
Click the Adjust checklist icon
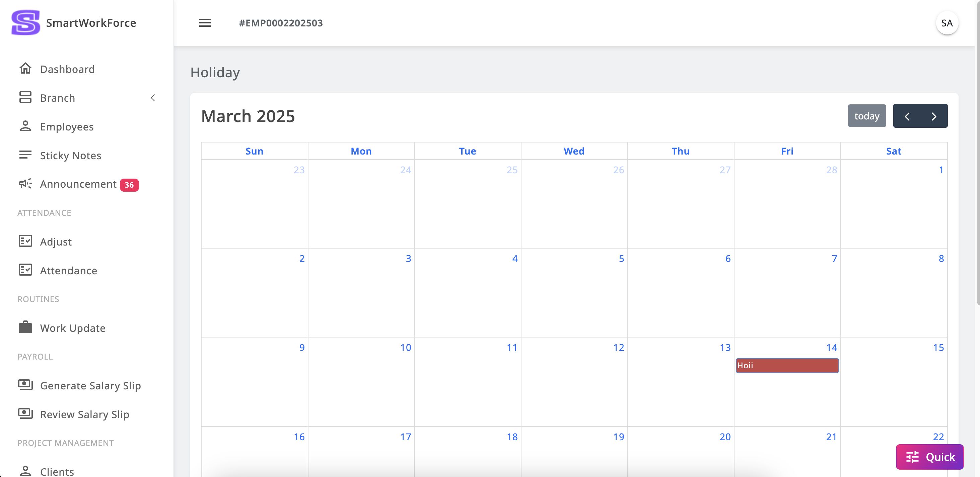tap(25, 242)
